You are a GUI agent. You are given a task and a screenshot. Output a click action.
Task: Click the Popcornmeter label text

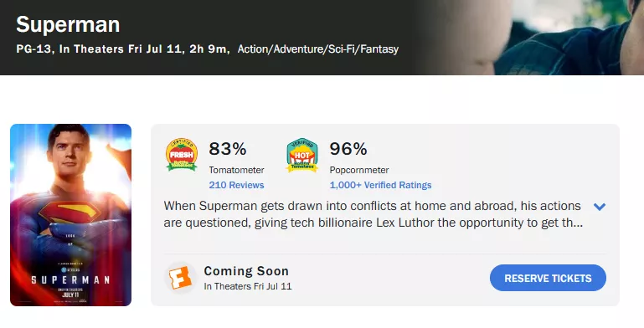click(359, 170)
